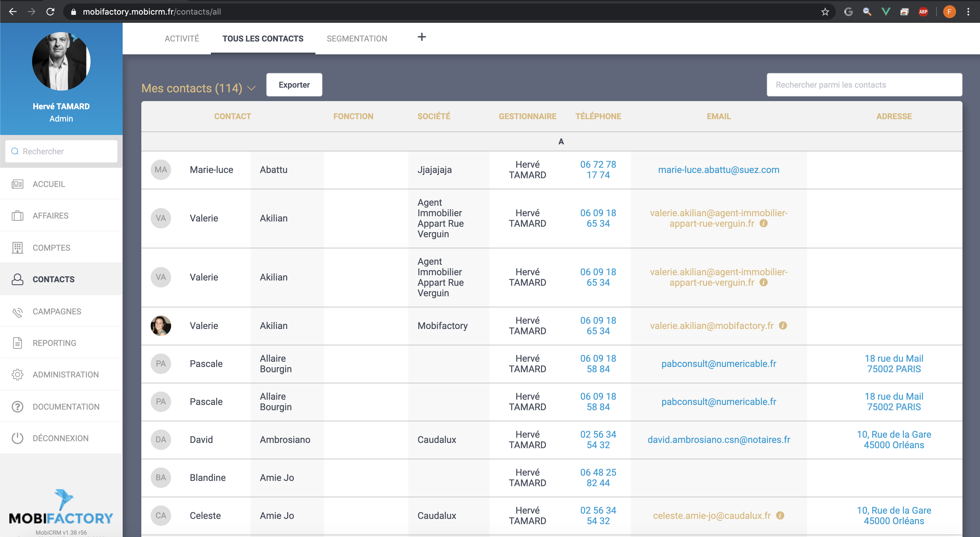Open the Campagnes icon in sidebar
Image resolution: width=980 pixels, height=537 pixels.
(18, 312)
